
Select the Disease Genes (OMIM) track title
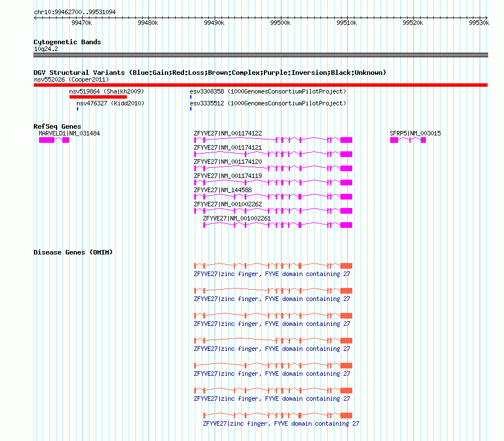point(73,252)
